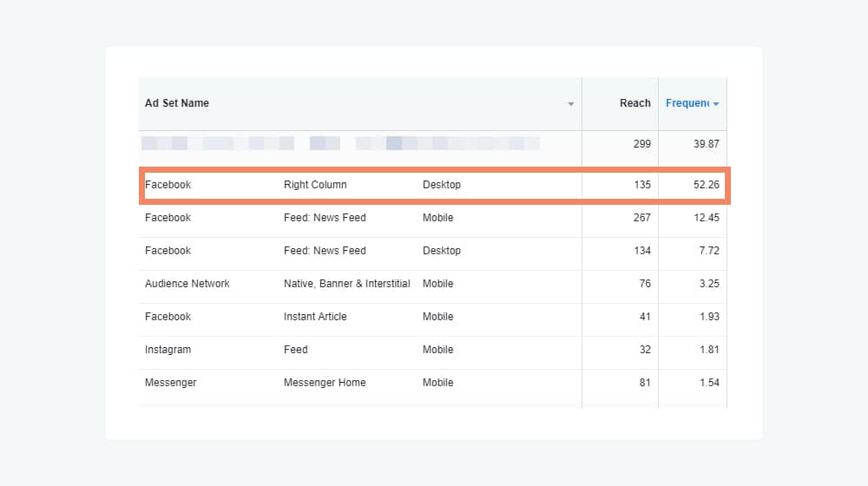Open the Ad Set Name column dropdown arrow

tap(571, 103)
